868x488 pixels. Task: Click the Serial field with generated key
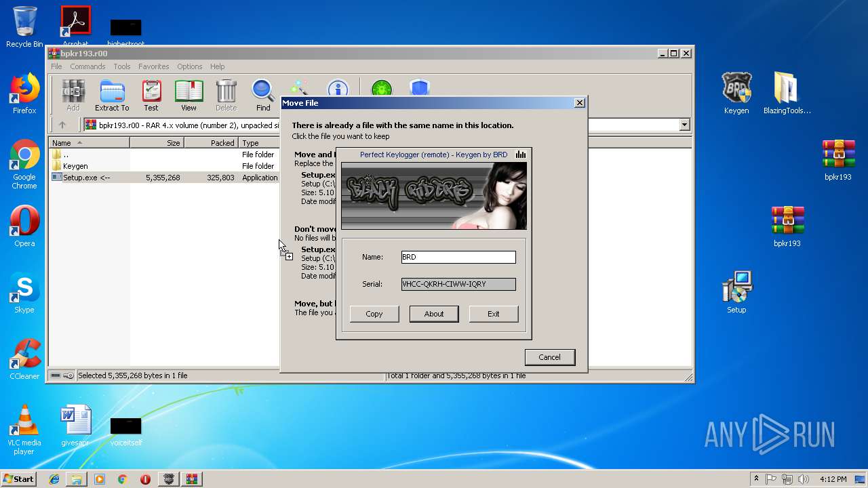coord(458,284)
